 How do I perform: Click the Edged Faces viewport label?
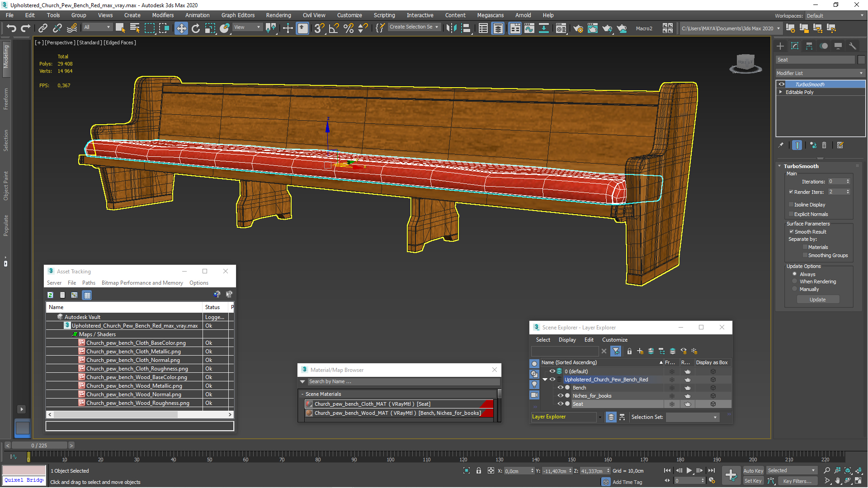point(120,42)
